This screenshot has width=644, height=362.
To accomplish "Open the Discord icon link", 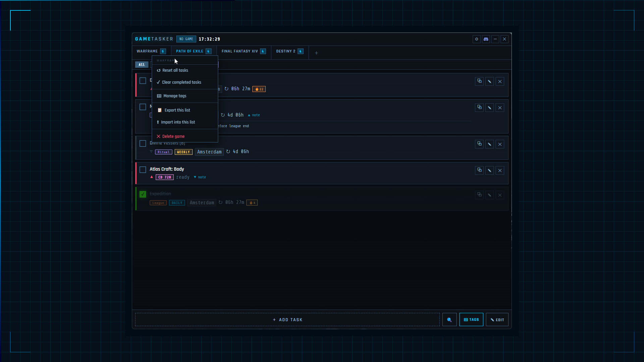I will click(x=486, y=39).
